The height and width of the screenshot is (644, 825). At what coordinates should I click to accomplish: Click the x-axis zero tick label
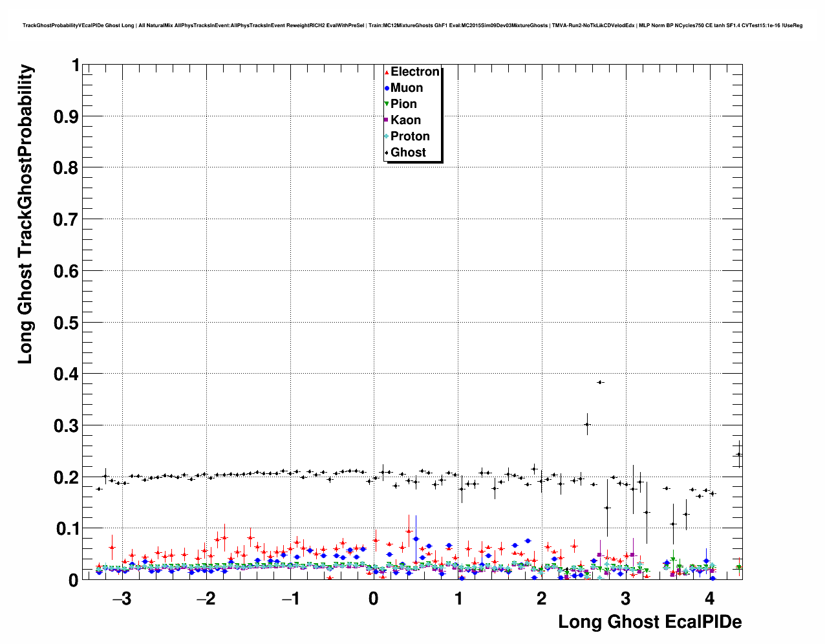click(x=374, y=598)
